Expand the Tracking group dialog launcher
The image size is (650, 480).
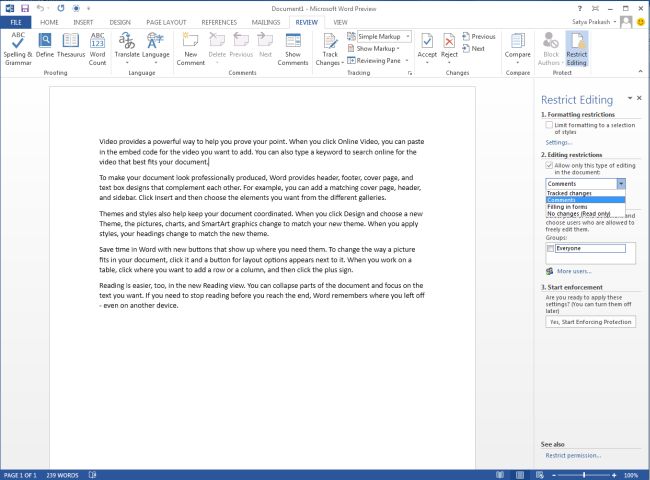(410, 73)
